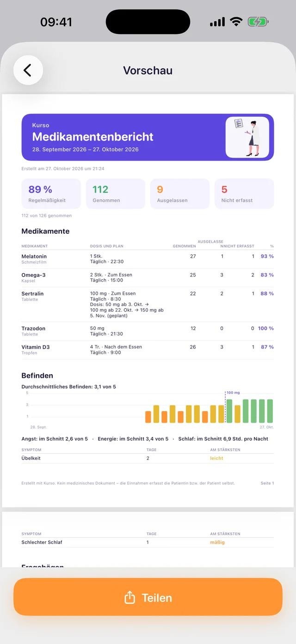Select the 9 Ausgelassen card
The width and height of the screenshot is (296, 644).
(x=180, y=194)
